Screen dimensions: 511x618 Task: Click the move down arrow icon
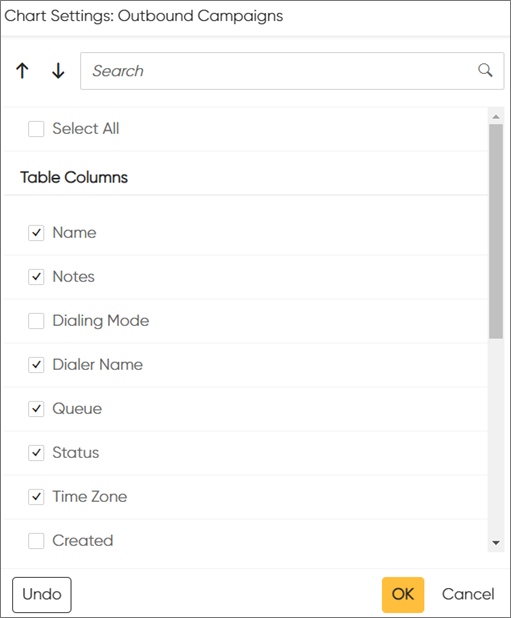click(x=58, y=71)
